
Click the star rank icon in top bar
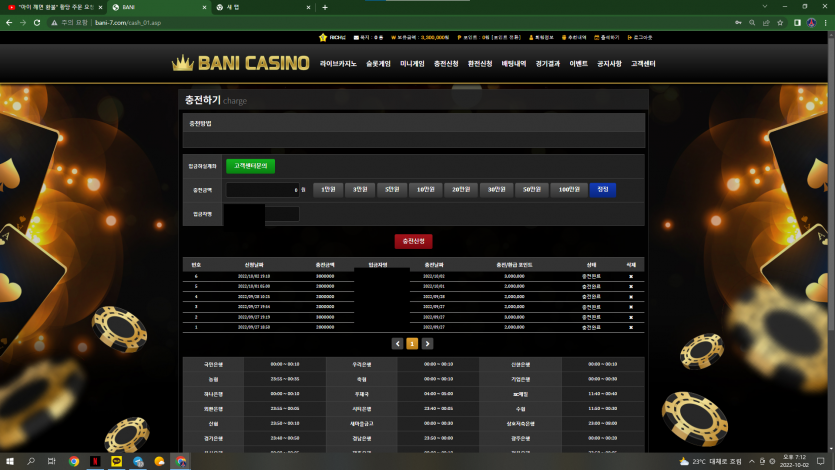coord(323,38)
